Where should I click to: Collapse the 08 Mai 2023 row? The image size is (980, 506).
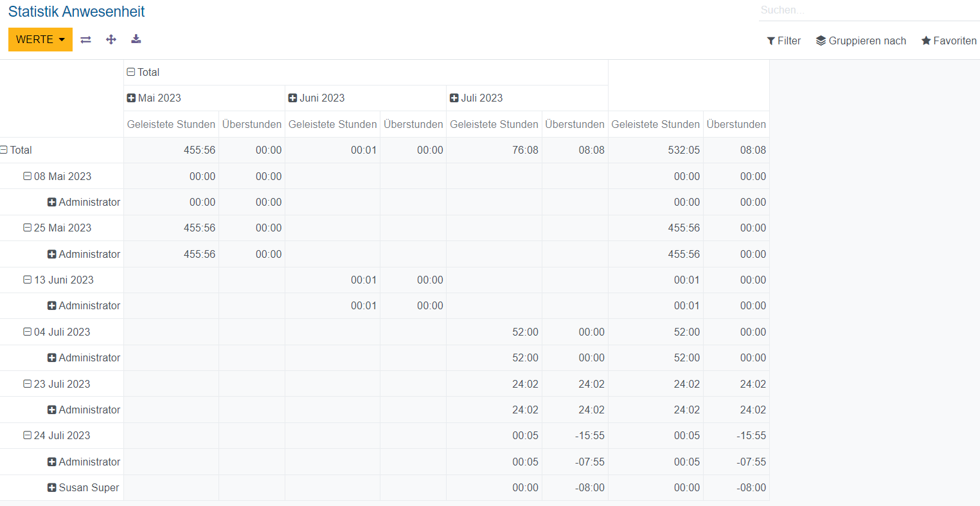57,177
